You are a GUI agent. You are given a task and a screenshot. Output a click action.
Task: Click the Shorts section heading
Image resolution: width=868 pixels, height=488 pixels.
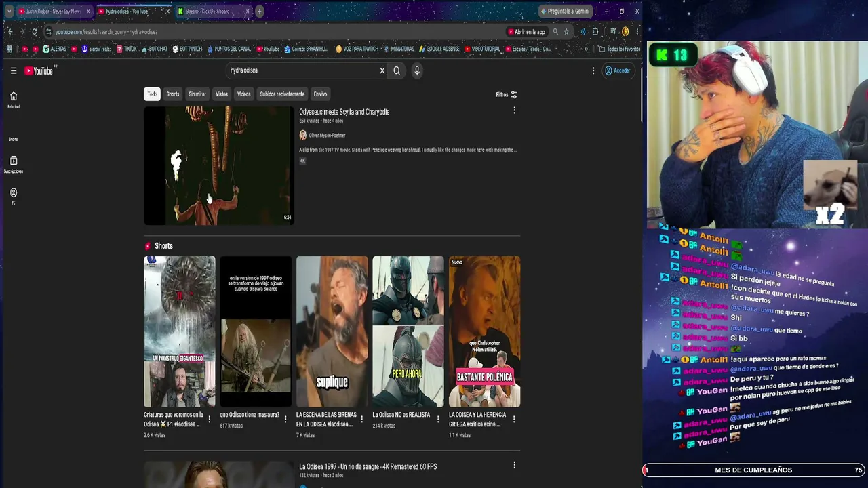click(163, 246)
